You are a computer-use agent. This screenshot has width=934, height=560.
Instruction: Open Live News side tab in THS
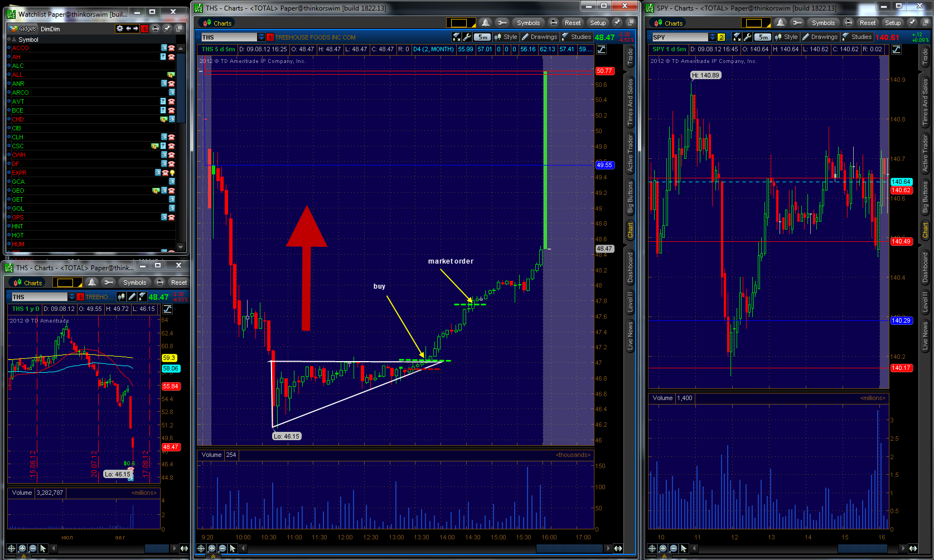pyautogui.click(x=630, y=335)
